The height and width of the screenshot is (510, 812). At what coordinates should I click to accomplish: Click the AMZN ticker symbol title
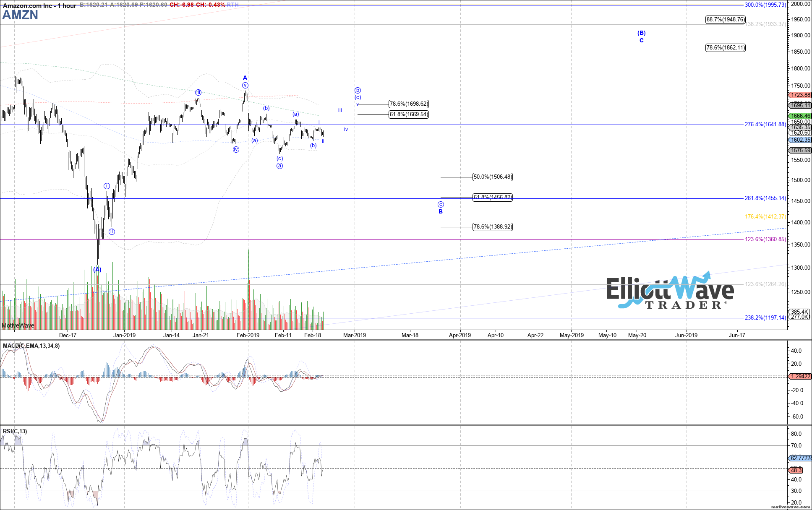(x=20, y=15)
